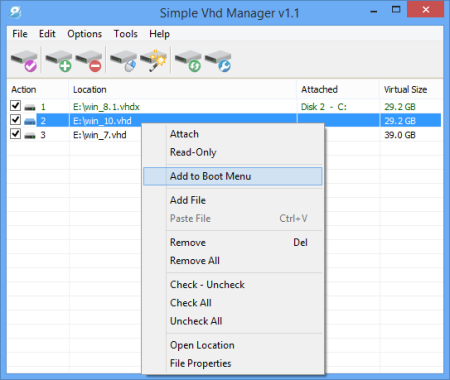450x380 pixels.
Task: Click the refresh icon with the green arrows
Action: click(188, 60)
